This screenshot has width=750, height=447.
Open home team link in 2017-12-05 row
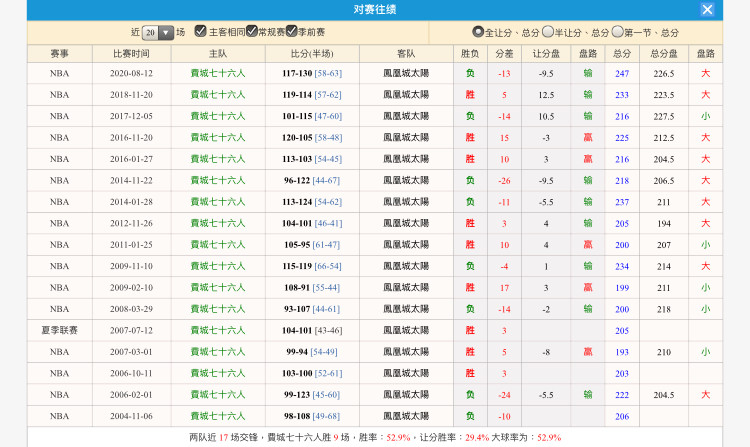click(x=218, y=116)
